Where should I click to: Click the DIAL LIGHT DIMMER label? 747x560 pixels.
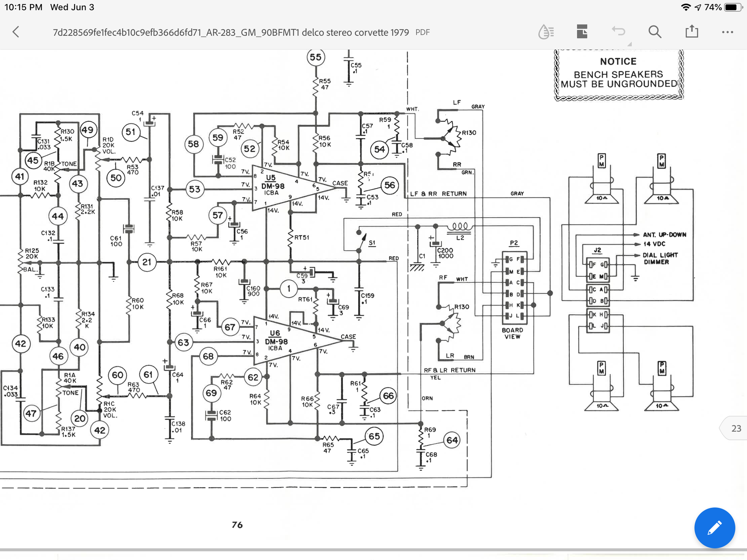point(660,258)
